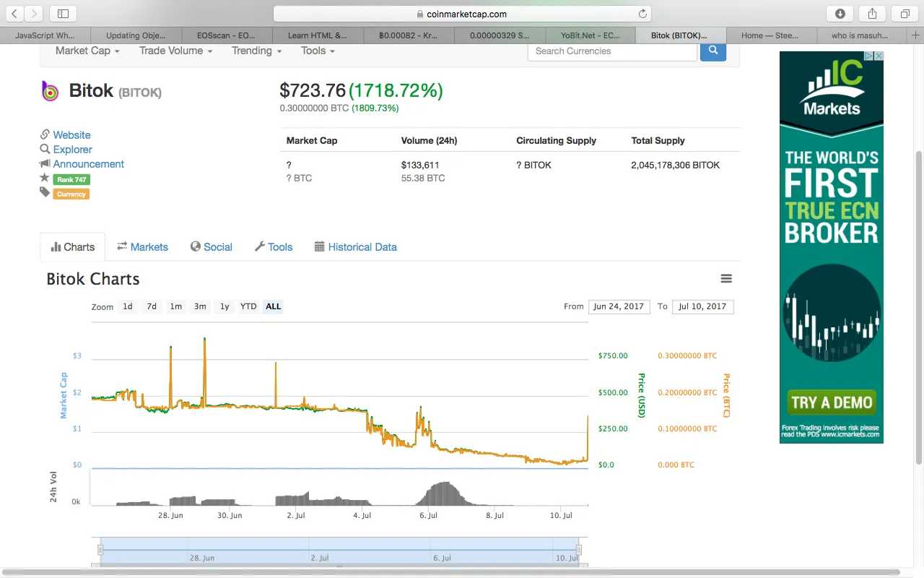Click the coinmarketcap.com address bar

coord(462,14)
